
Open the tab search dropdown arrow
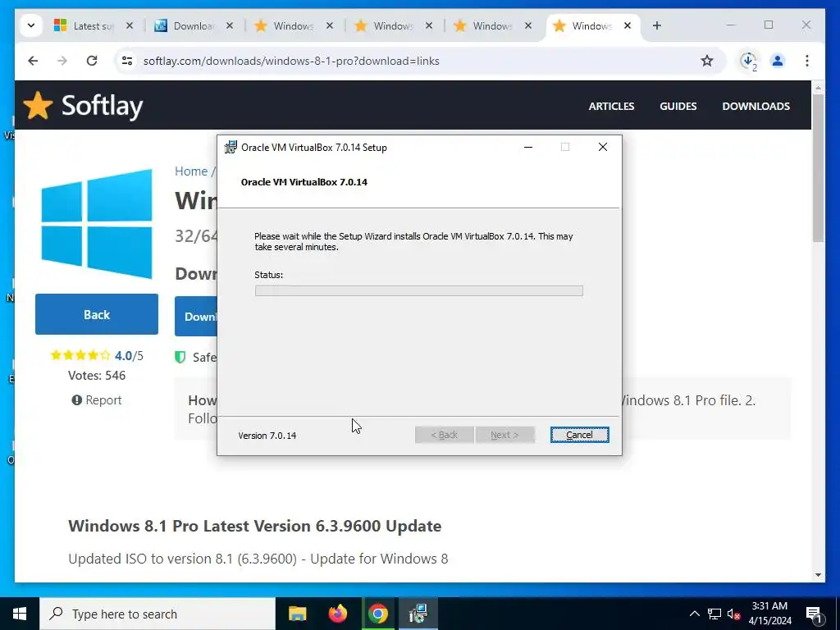click(x=31, y=25)
